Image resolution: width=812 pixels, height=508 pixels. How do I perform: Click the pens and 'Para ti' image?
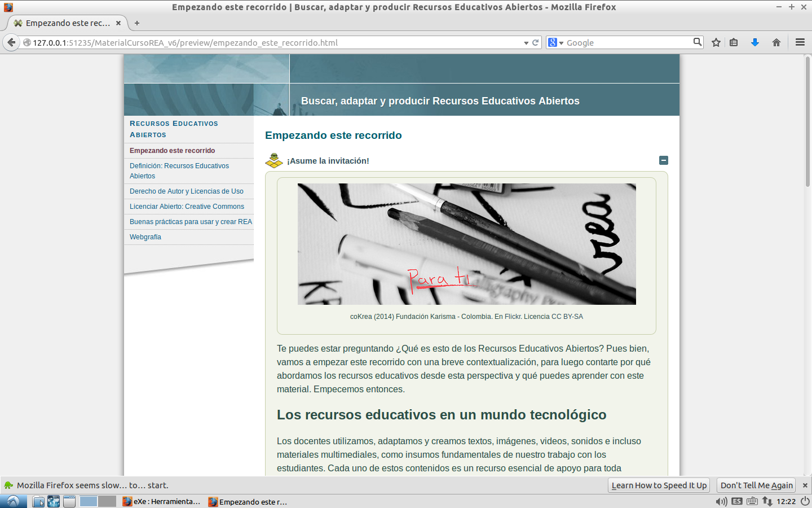coord(467,244)
